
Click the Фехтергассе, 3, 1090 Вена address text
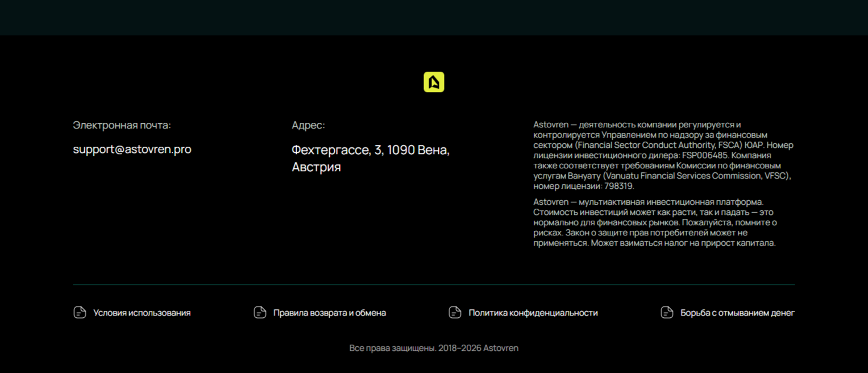[x=370, y=151]
